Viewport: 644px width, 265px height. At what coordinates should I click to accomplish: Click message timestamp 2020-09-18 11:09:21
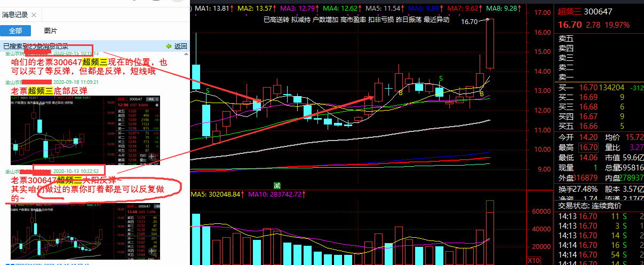pyautogui.click(x=75, y=82)
